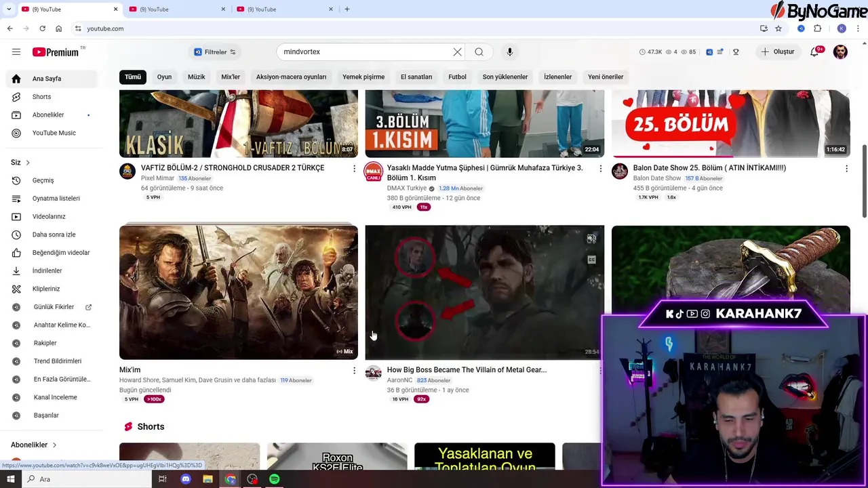Click the vidIQ trophy icon
The image size is (868, 488).
pyautogui.click(x=736, y=52)
